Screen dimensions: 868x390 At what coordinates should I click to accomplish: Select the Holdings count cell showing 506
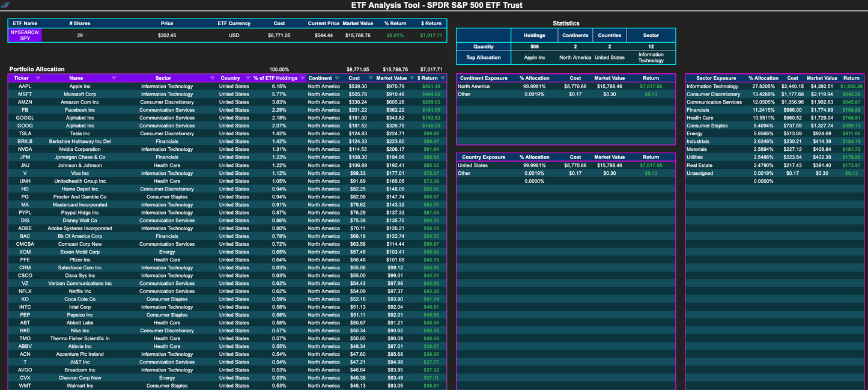(x=535, y=46)
